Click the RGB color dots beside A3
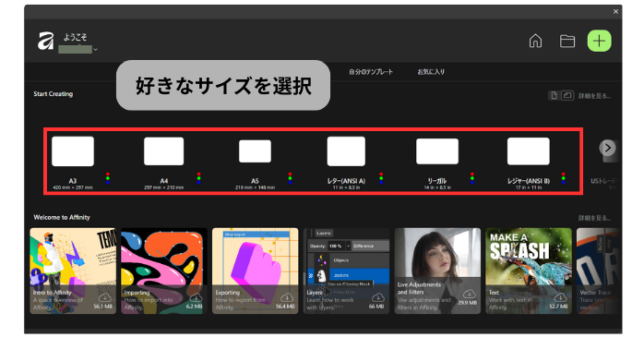 tap(108, 178)
